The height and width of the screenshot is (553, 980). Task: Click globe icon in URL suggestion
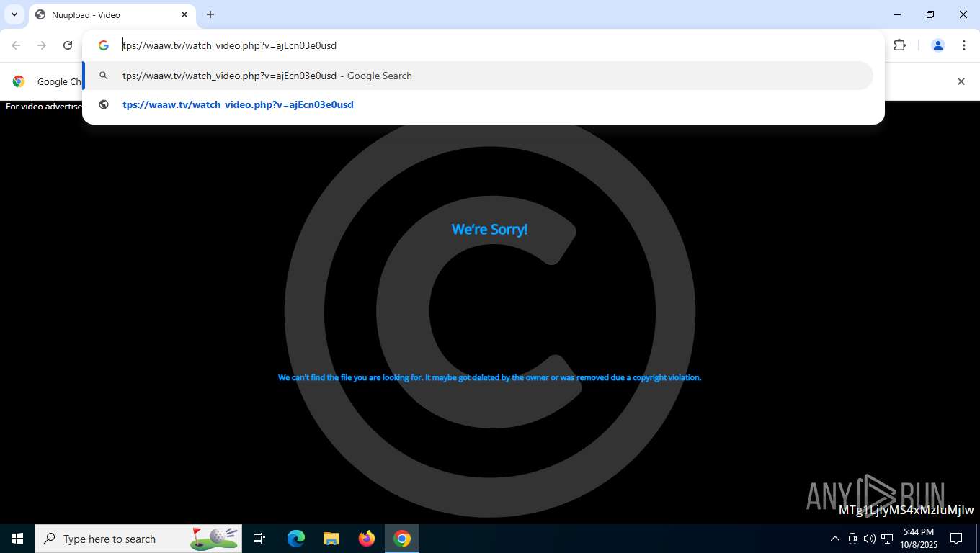click(104, 104)
